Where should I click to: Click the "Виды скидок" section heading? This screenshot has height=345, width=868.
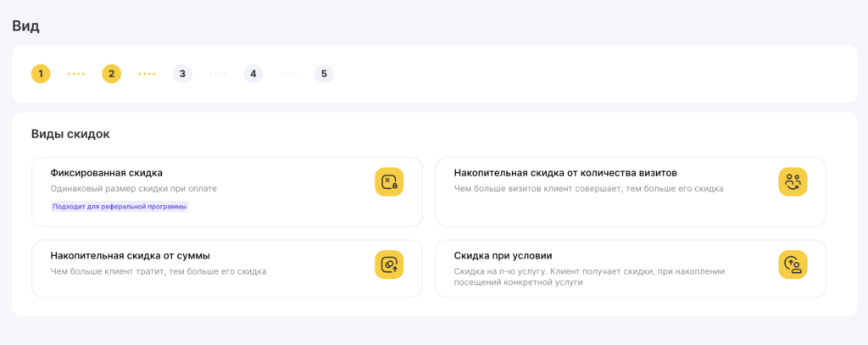point(70,134)
